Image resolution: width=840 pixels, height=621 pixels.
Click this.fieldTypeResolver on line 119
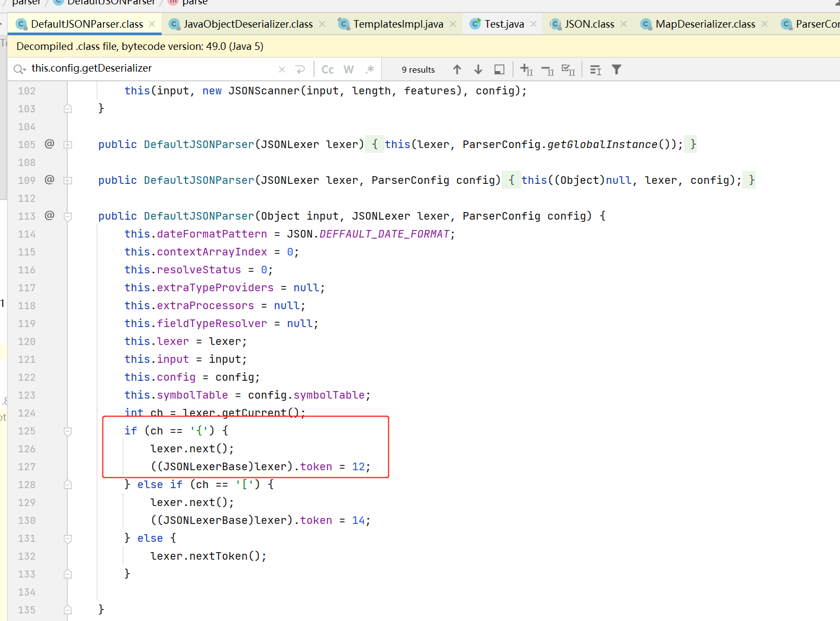[196, 323]
